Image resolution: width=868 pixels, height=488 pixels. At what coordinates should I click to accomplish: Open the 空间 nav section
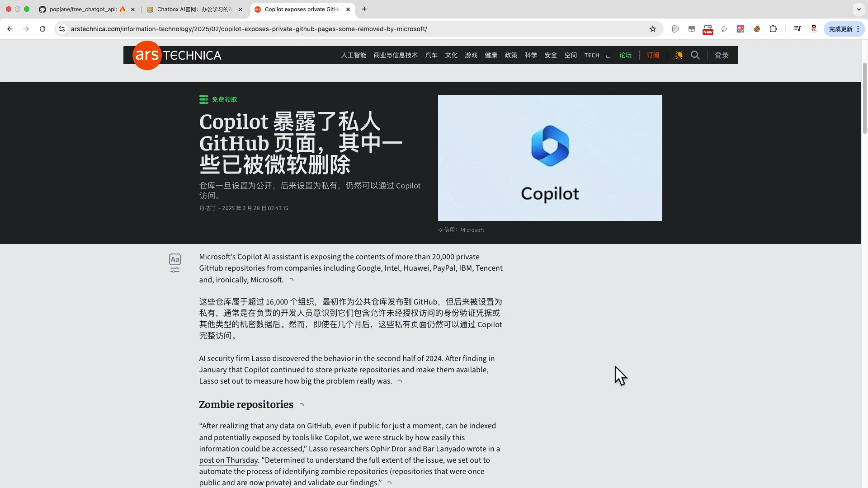(x=571, y=55)
